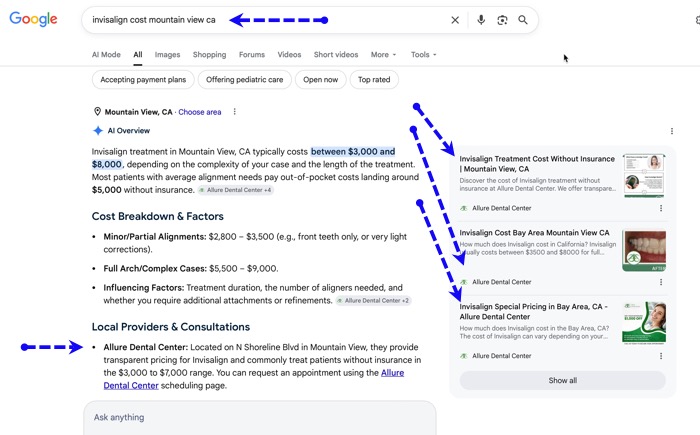Open three-dot menu next to Choose area
The image size is (700, 435).
[x=234, y=112]
